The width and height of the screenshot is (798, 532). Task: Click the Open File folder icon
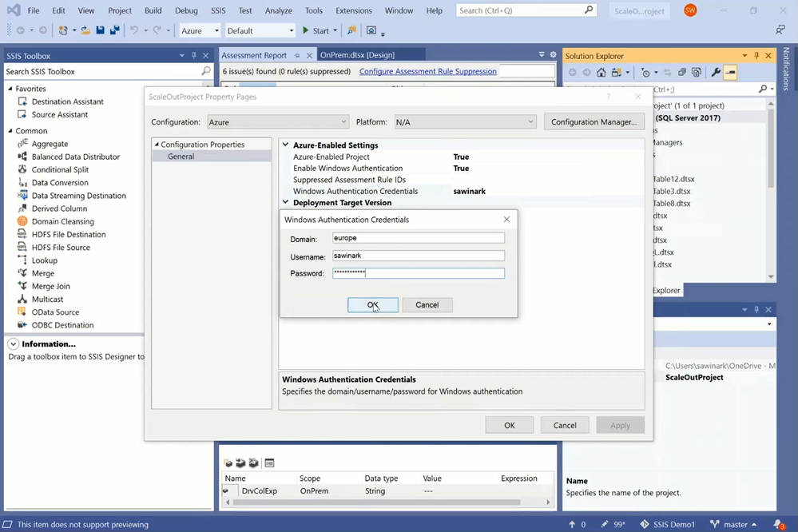[85, 30]
